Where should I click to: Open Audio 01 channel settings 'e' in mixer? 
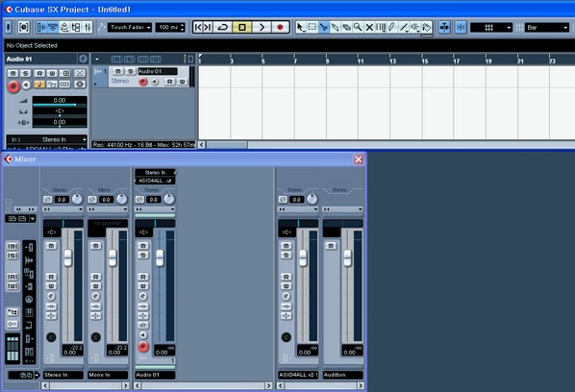click(x=143, y=296)
